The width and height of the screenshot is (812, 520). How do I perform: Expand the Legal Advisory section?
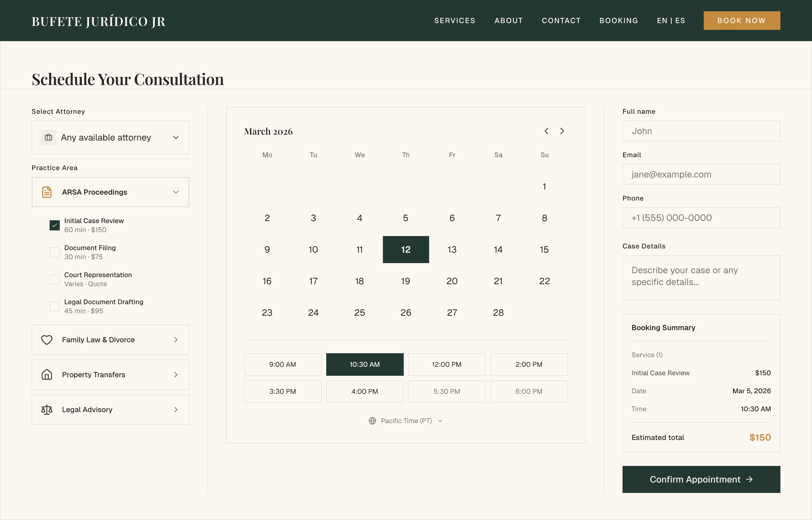tap(111, 410)
